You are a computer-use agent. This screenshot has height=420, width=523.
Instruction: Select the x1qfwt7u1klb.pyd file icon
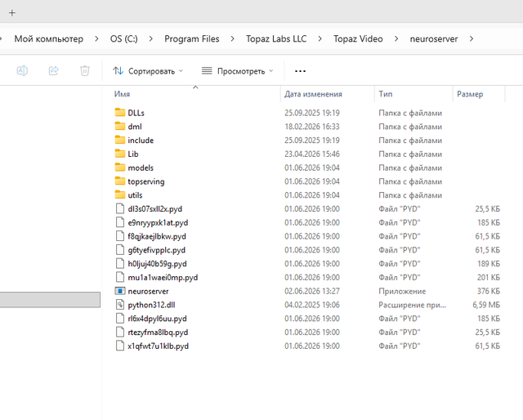pyautogui.click(x=120, y=346)
